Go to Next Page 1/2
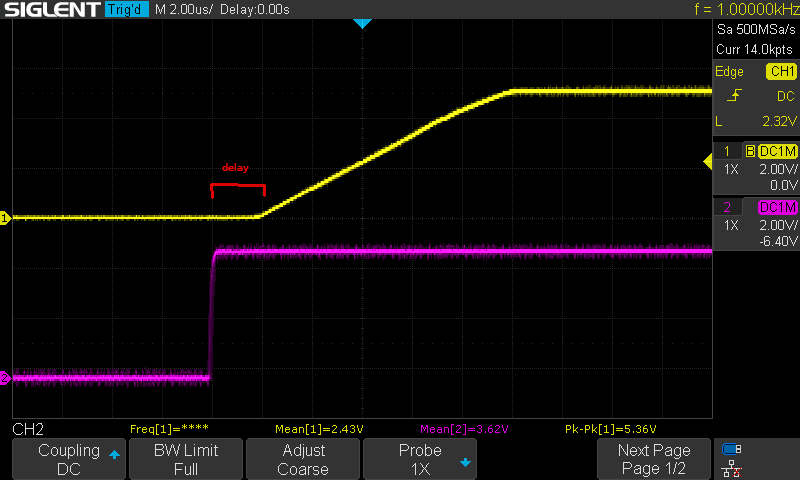800x480 pixels. tap(654, 459)
